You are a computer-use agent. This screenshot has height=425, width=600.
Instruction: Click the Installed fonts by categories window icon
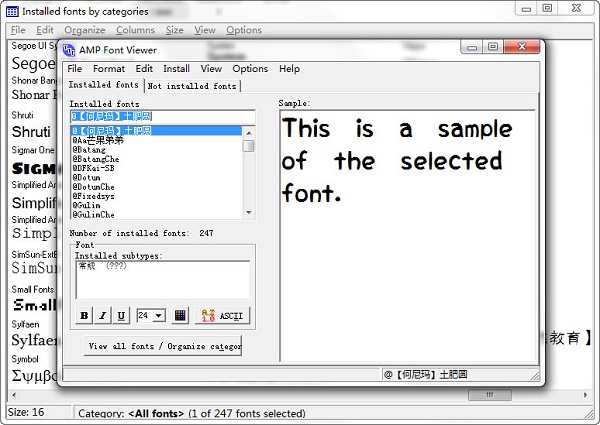pyautogui.click(x=11, y=11)
